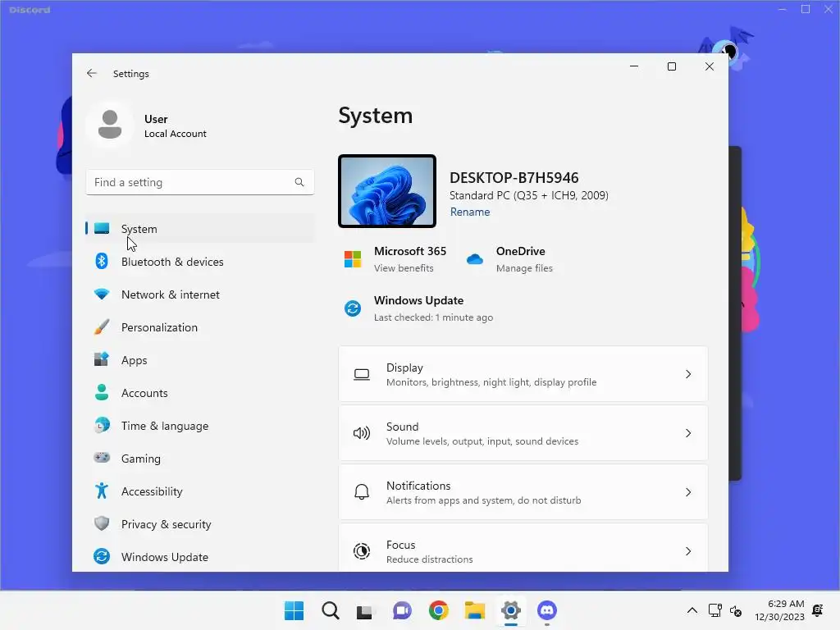Select Apps category

point(200,360)
